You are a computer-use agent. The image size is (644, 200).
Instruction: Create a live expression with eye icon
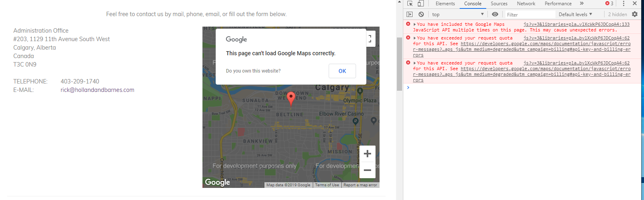pyautogui.click(x=495, y=14)
